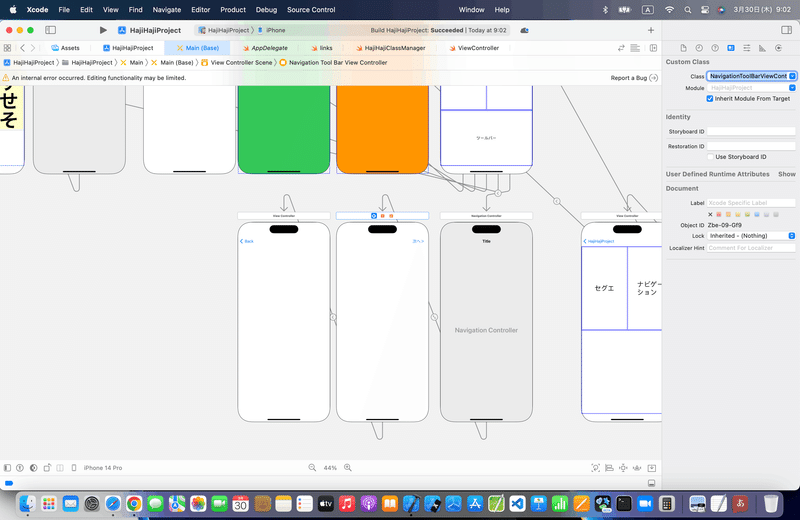
Task: Choose device via iPhone 14 Pro selector
Action: click(x=103, y=467)
